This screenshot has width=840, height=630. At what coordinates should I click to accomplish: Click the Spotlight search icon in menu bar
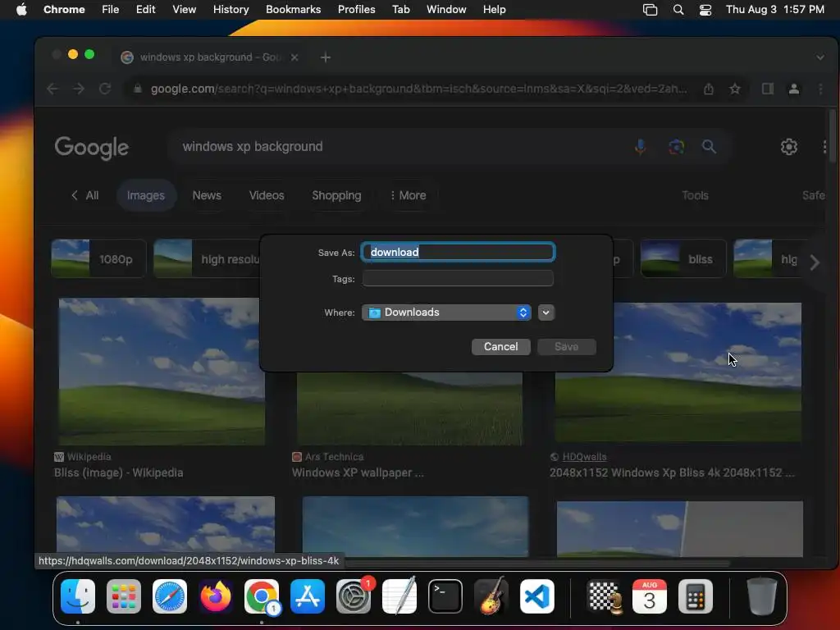coord(678,10)
